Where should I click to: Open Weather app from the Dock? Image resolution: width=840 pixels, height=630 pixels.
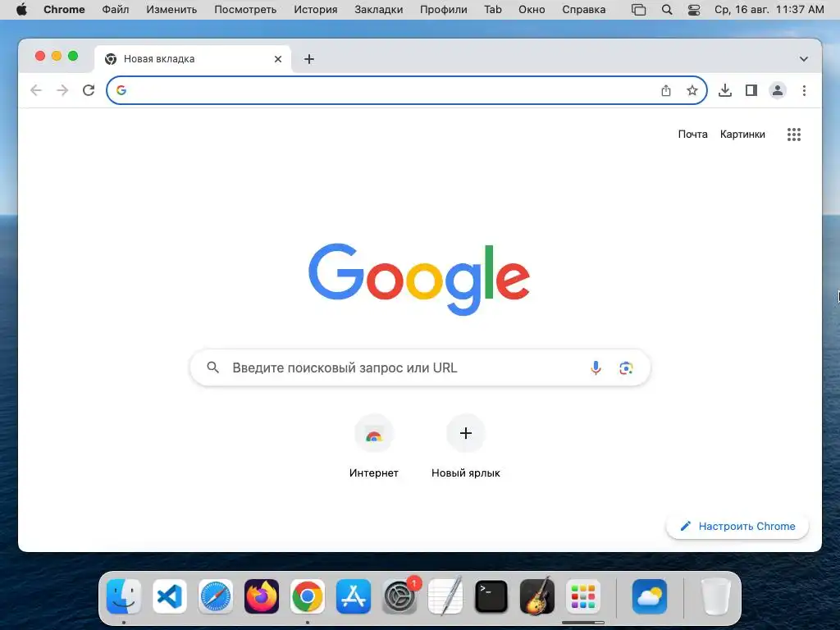click(650, 596)
